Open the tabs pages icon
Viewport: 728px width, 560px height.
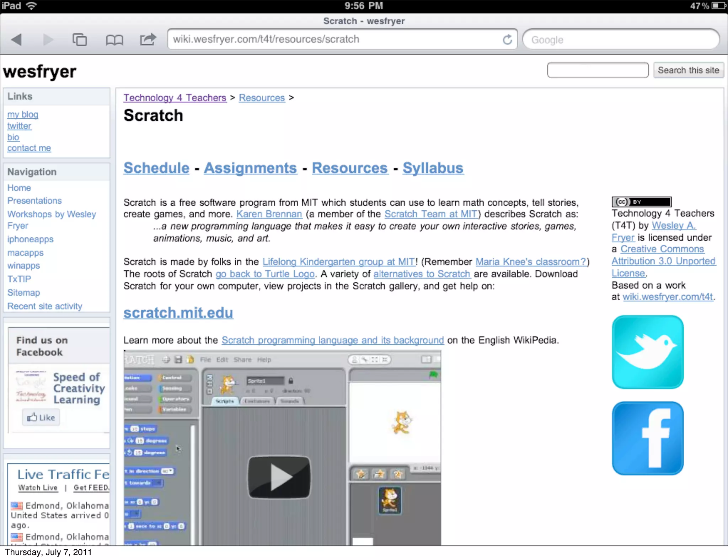(79, 39)
